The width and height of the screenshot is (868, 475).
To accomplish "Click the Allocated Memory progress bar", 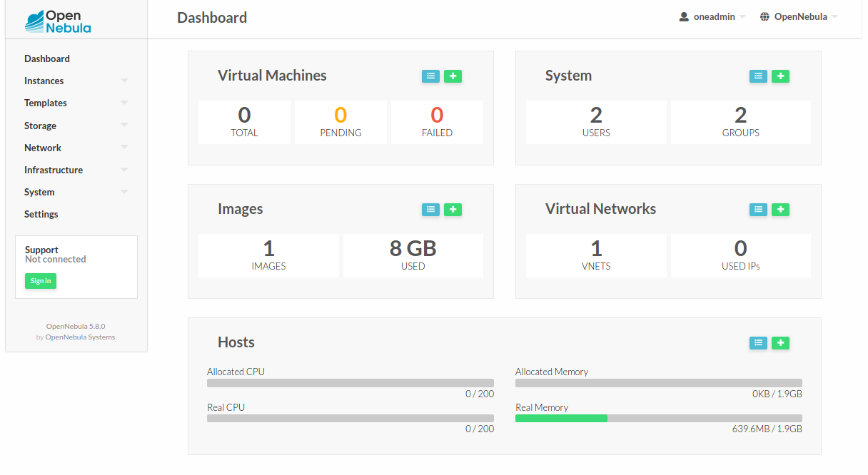I will [659, 383].
